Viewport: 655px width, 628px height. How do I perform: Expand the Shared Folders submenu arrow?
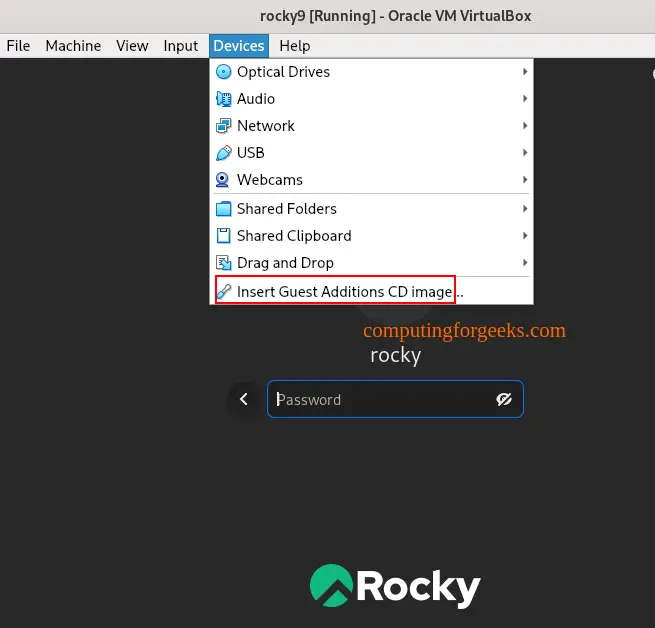pyautogui.click(x=525, y=208)
